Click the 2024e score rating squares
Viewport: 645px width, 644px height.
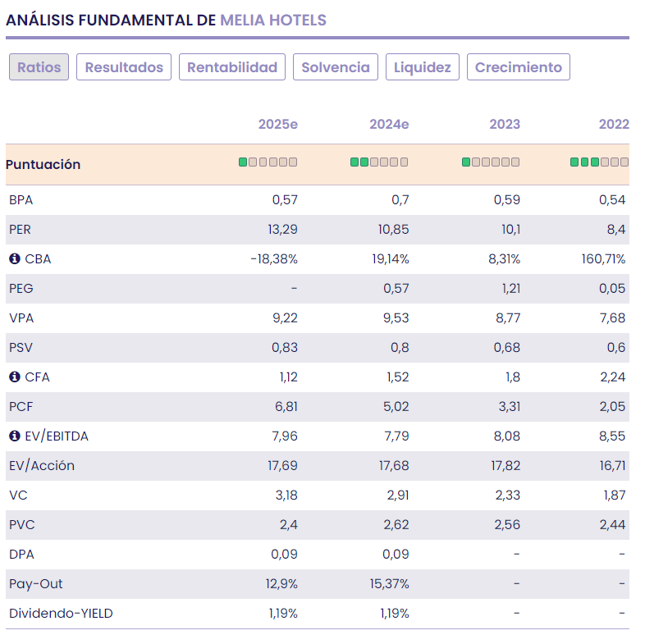[379, 162]
